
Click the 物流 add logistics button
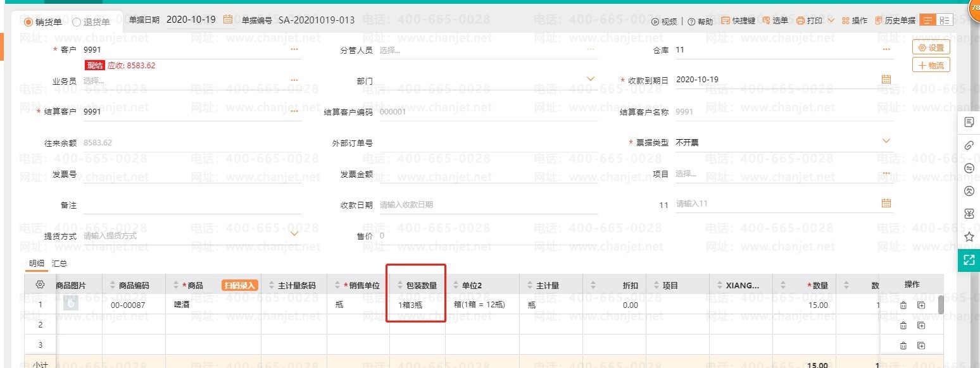tap(931, 65)
